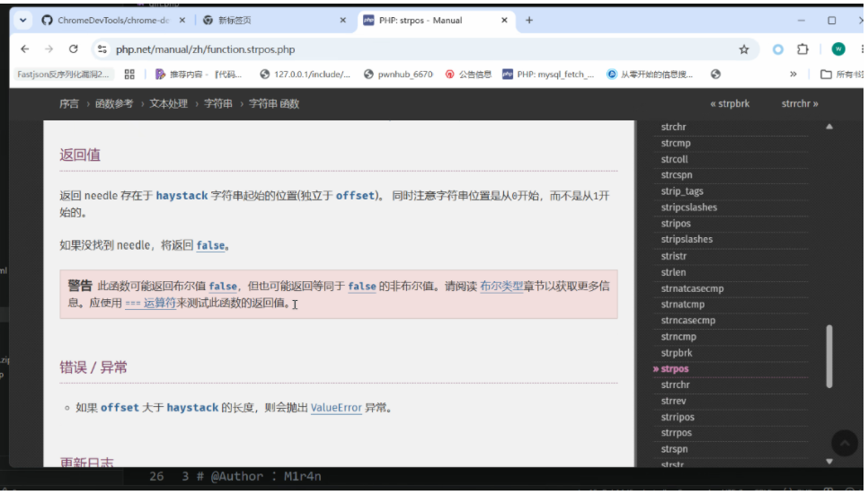Open site information icon in address bar

click(102, 49)
